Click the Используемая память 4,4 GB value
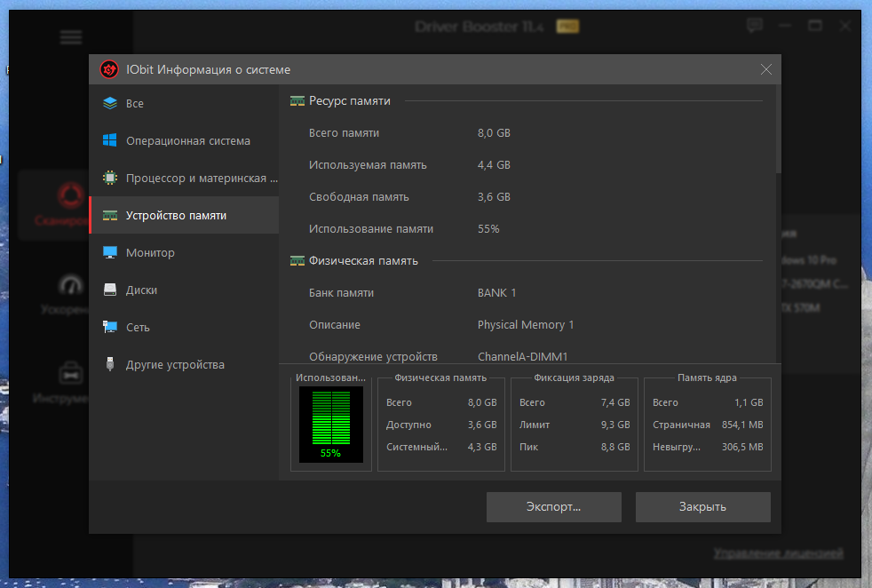Screen dimensions: 872x588 coord(494,164)
